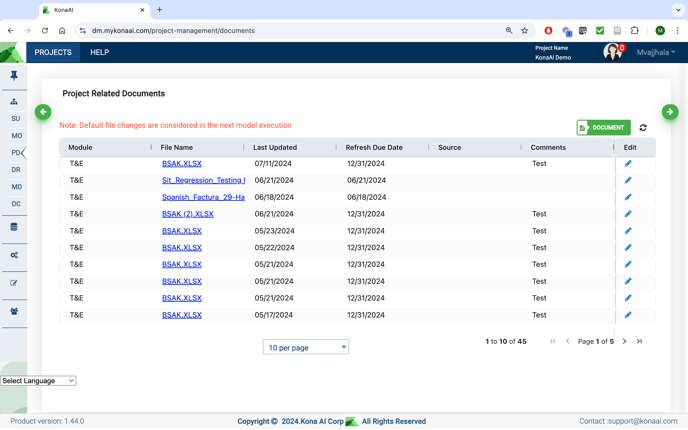Click the green right arrow button
The image size is (688, 430).
tap(669, 112)
